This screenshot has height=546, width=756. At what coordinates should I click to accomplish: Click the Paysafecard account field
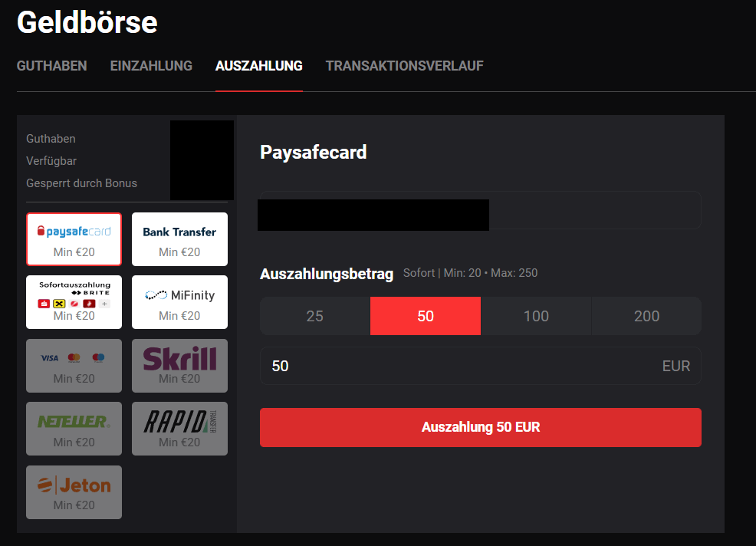click(x=481, y=210)
